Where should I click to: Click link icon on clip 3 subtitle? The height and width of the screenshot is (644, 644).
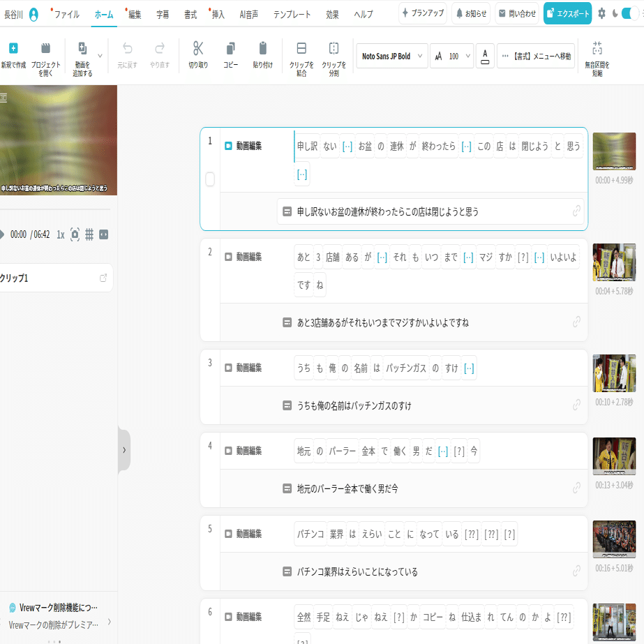point(576,405)
